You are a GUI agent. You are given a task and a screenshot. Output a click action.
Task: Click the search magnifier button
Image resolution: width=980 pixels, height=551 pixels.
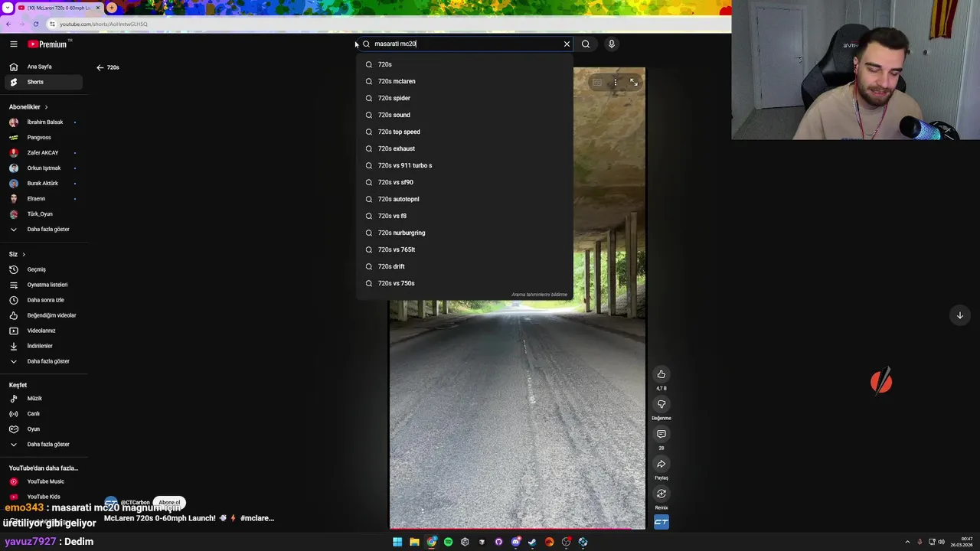pyautogui.click(x=586, y=44)
